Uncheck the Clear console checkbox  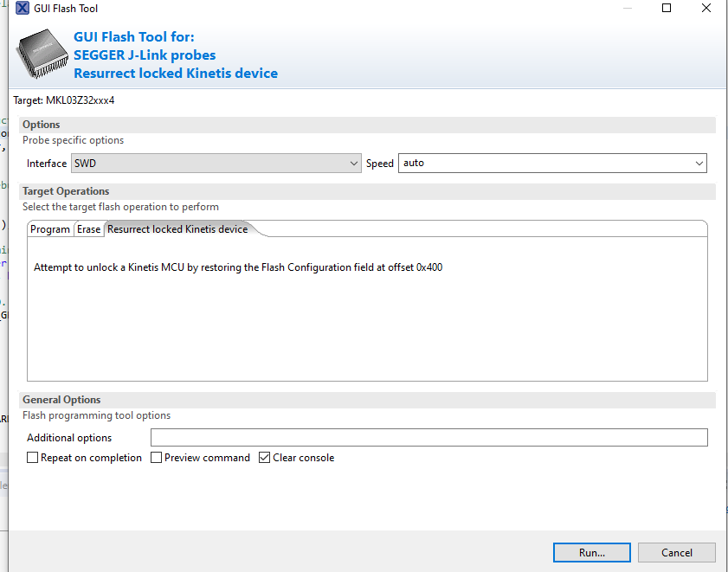pos(265,458)
